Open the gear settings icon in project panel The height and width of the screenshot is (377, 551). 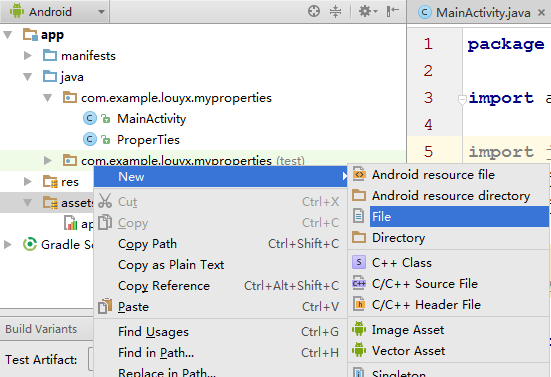point(368,12)
